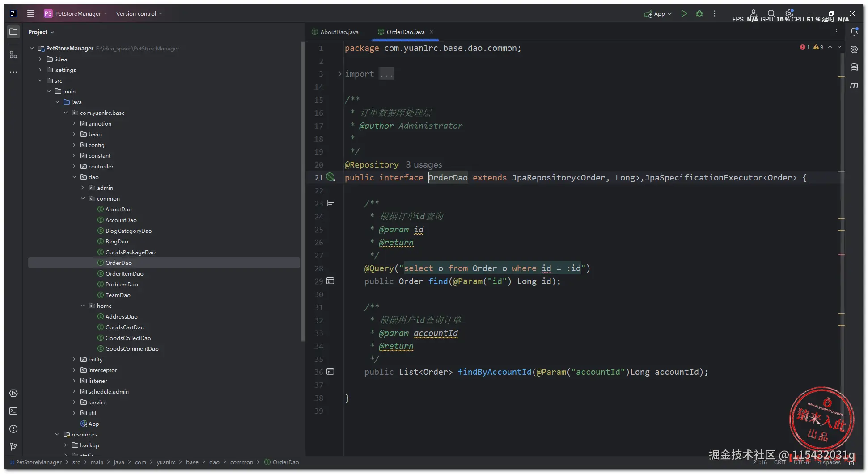Click the 'dao' breadcrumb in navigation bar
The height and width of the screenshot is (474, 868).
(215, 462)
